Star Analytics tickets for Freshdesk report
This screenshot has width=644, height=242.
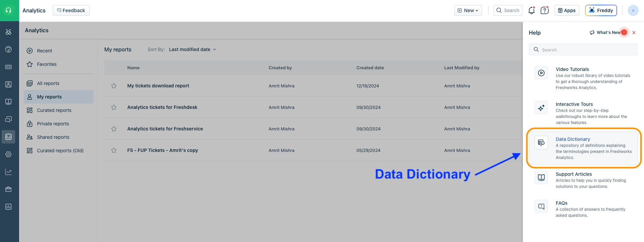pyautogui.click(x=114, y=107)
